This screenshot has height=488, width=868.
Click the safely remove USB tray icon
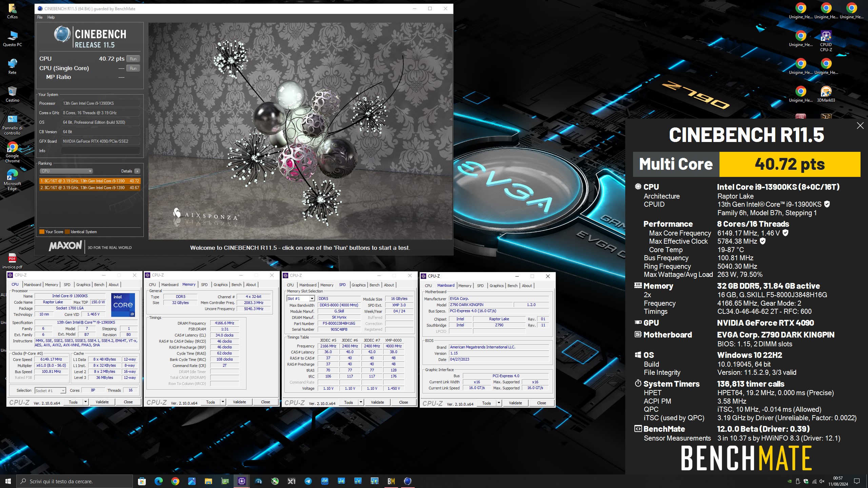(798, 481)
